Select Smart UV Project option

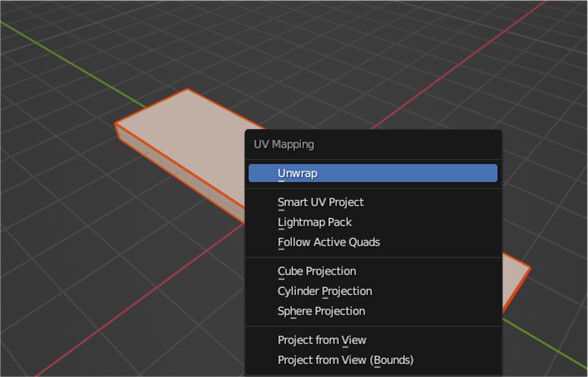pos(373,202)
